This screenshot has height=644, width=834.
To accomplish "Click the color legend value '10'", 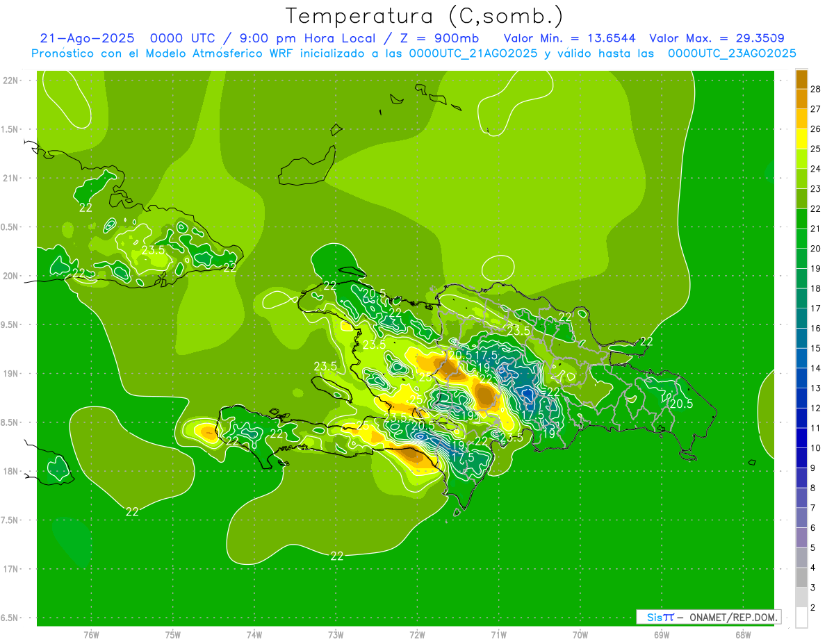I will [x=816, y=448].
